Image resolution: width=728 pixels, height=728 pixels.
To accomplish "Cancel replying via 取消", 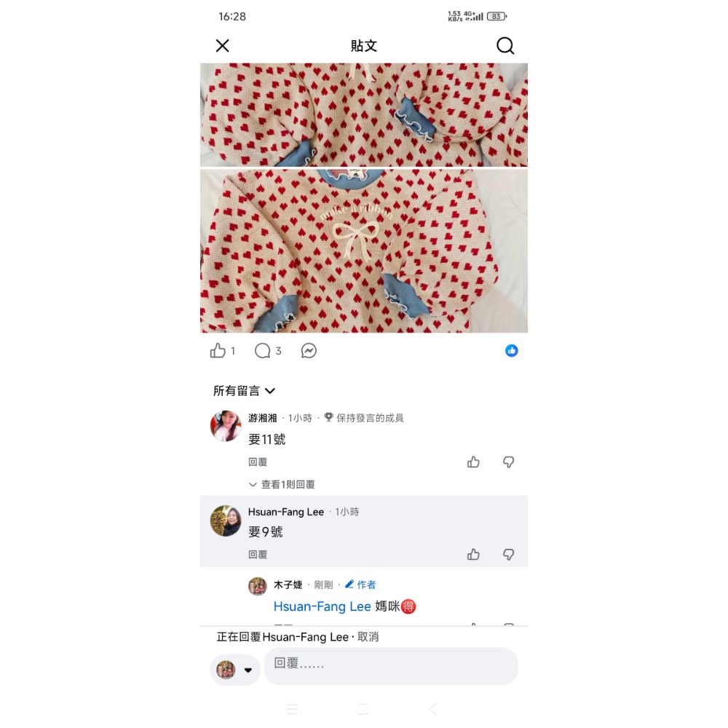I will (x=368, y=636).
